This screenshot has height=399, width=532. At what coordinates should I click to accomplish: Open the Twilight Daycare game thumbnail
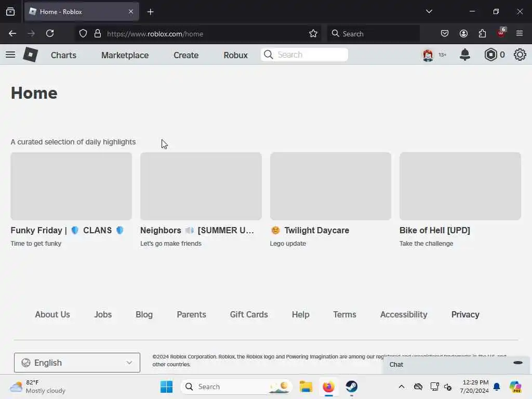pos(330,187)
